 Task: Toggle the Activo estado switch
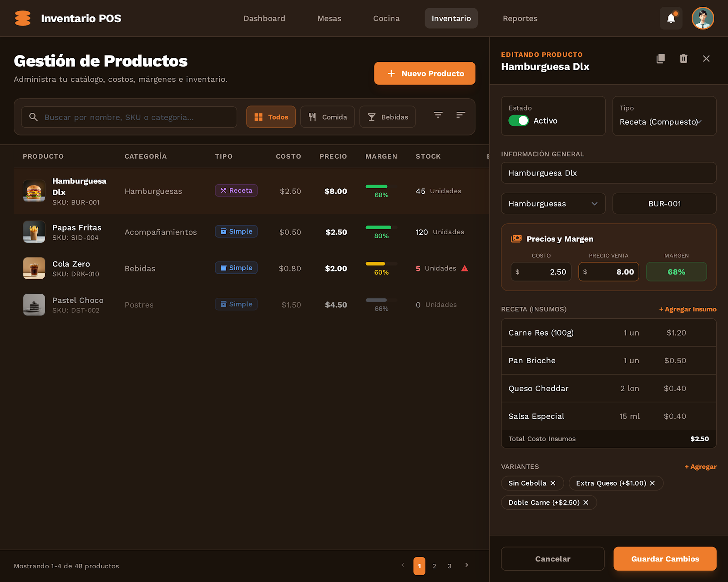(x=518, y=120)
